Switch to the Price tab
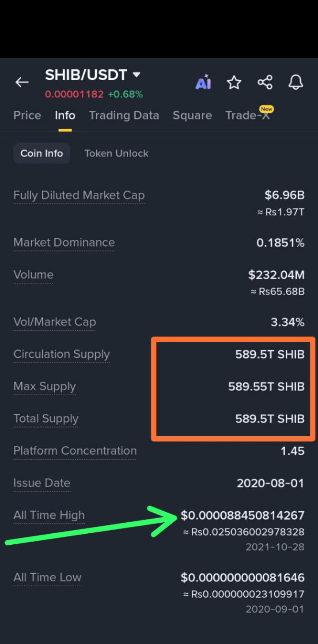Viewport: 318px width, 644px height. tap(27, 115)
